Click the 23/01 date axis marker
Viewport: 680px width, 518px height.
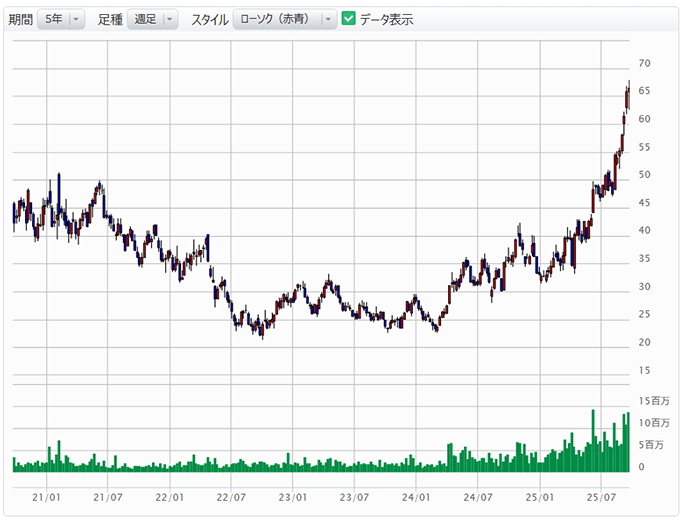[x=292, y=496]
